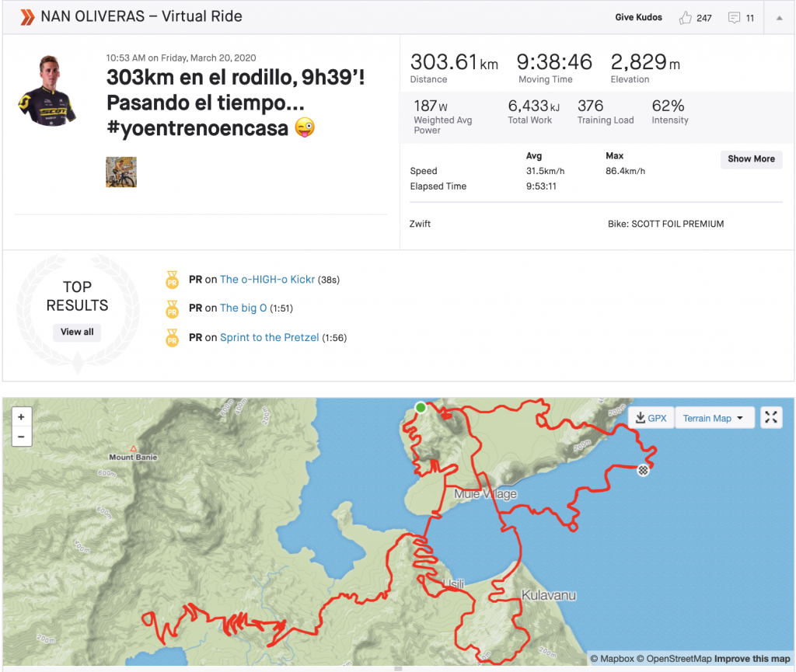Click the Improve this map link

(x=752, y=659)
